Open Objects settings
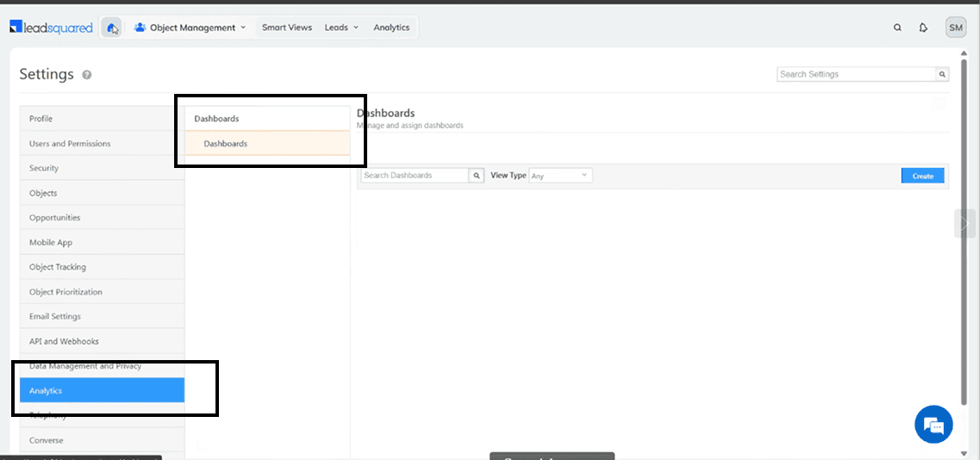This screenshot has width=980, height=460. pyautogui.click(x=102, y=193)
